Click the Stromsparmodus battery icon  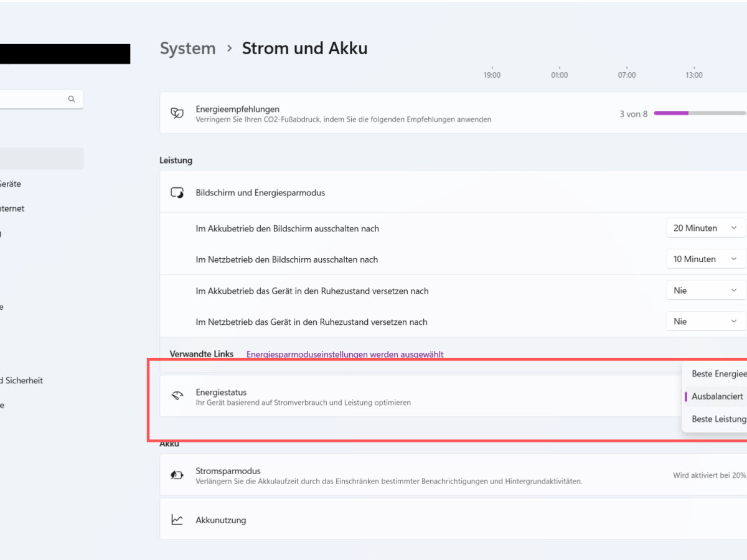pyautogui.click(x=177, y=475)
